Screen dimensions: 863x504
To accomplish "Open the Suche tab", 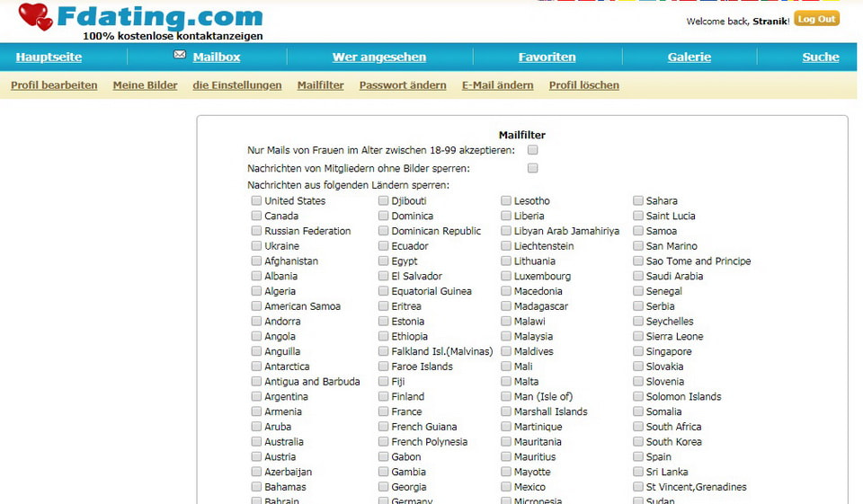I will tap(820, 57).
